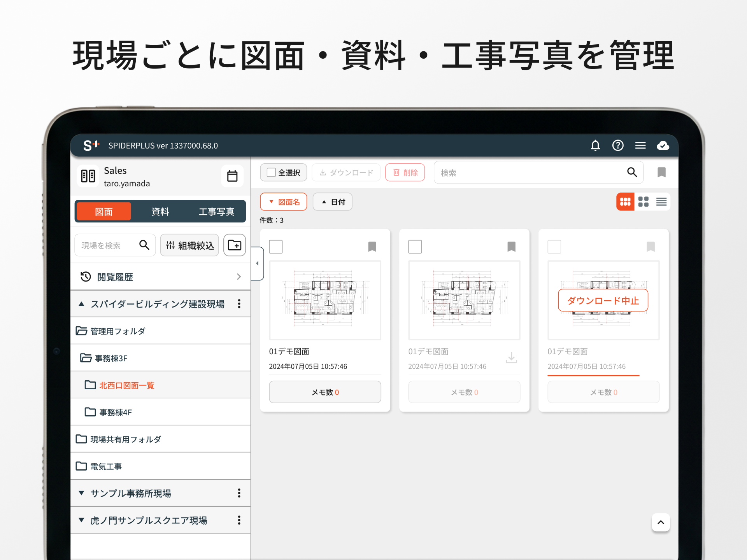747x560 pixels.
Task: Switch to list view
Action: tap(661, 202)
